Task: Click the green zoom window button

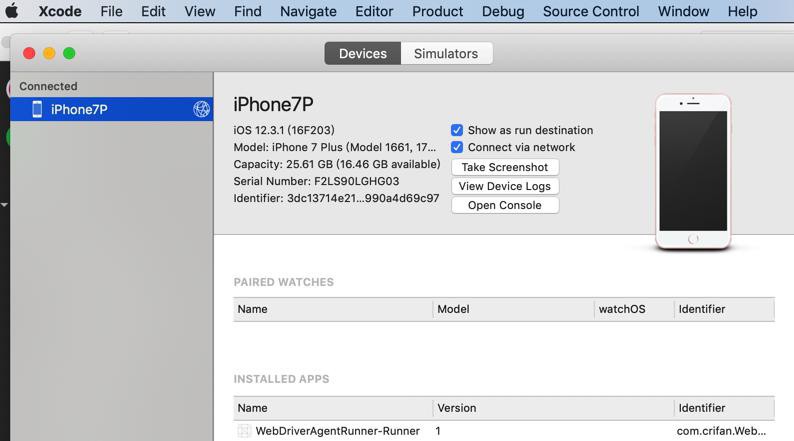Action: pyautogui.click(x=69, y=53)
